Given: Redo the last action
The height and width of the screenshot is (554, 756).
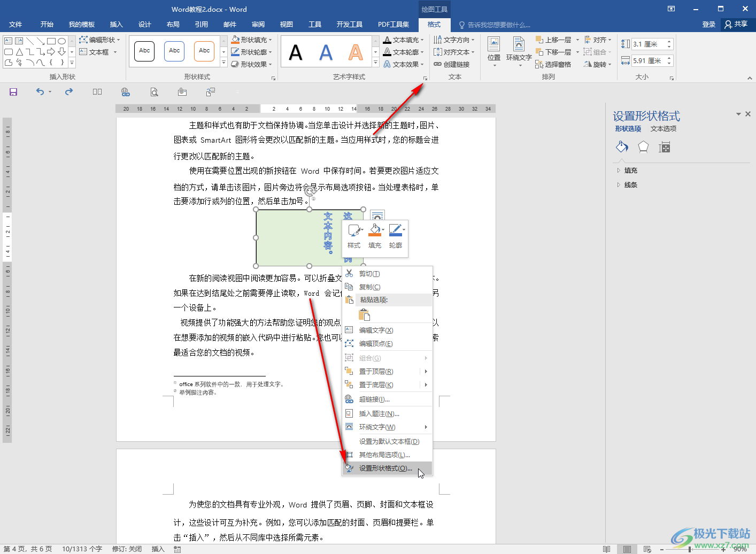Looking at the screenshot, I should [69, 92].
